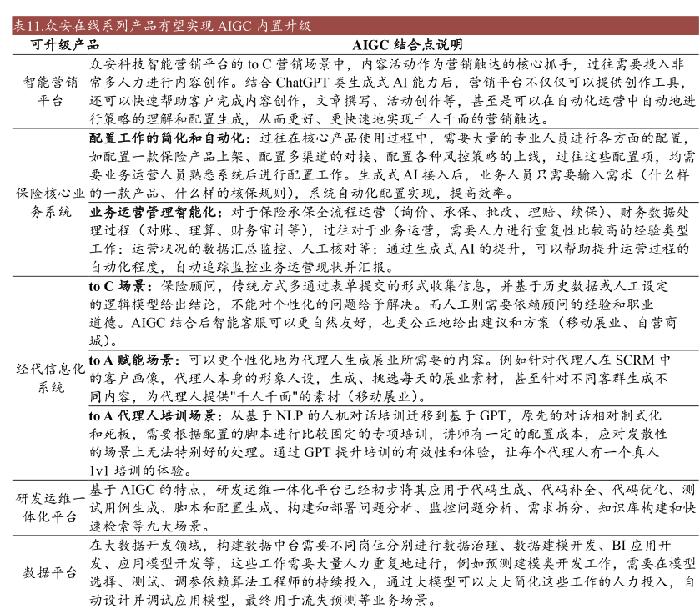Viewport: 700px width, 609px height.
Task: Click the row label '经代信息化系统'
Action: pos(50,378)
